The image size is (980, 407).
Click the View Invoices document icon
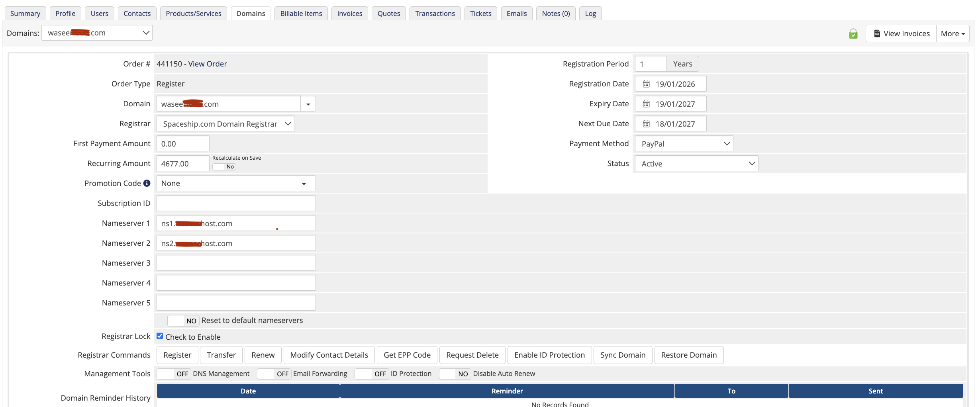[877, 33]
